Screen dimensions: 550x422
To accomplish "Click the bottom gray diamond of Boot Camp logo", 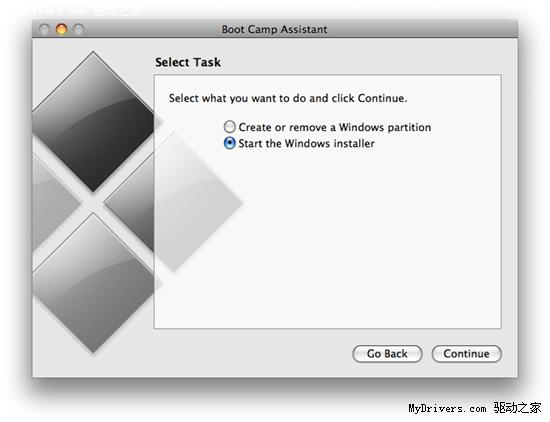I will (93, 282).
